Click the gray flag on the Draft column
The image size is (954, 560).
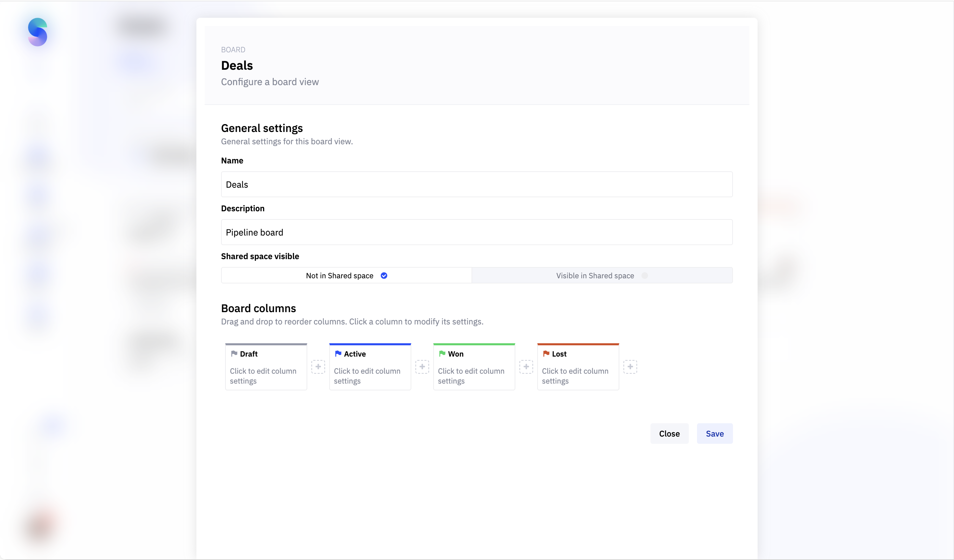coord(234,354)
